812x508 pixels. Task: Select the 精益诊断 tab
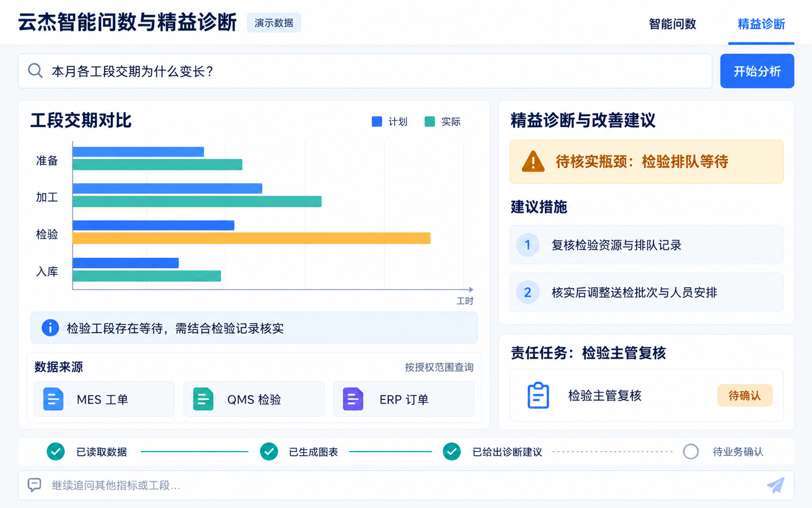(x=761, y=24)
